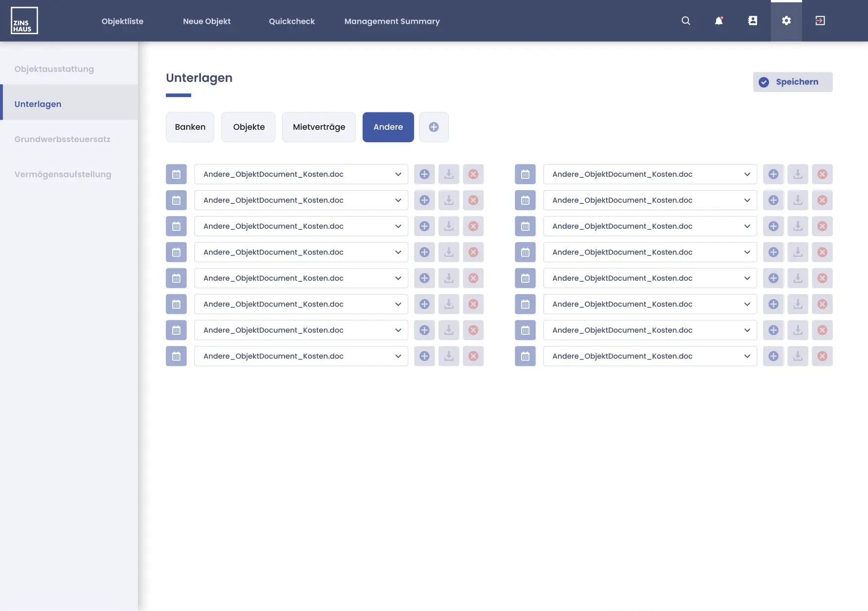Viewport: 868px width, 611px height.
Task: Open the calendar icon on first document row
Action: pos(176,174)
